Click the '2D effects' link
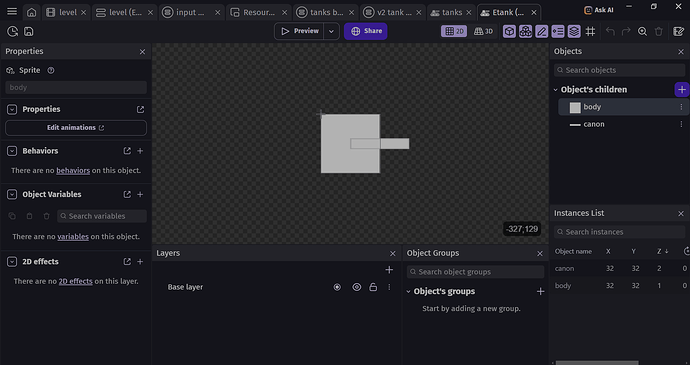690x365 pixels. point(76,281)
